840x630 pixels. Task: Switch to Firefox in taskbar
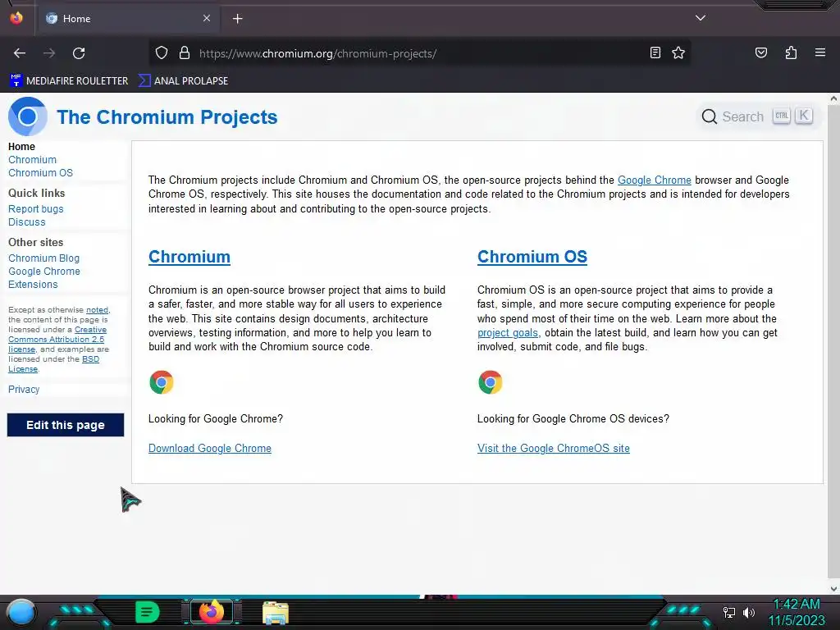[x=211, y=612]
